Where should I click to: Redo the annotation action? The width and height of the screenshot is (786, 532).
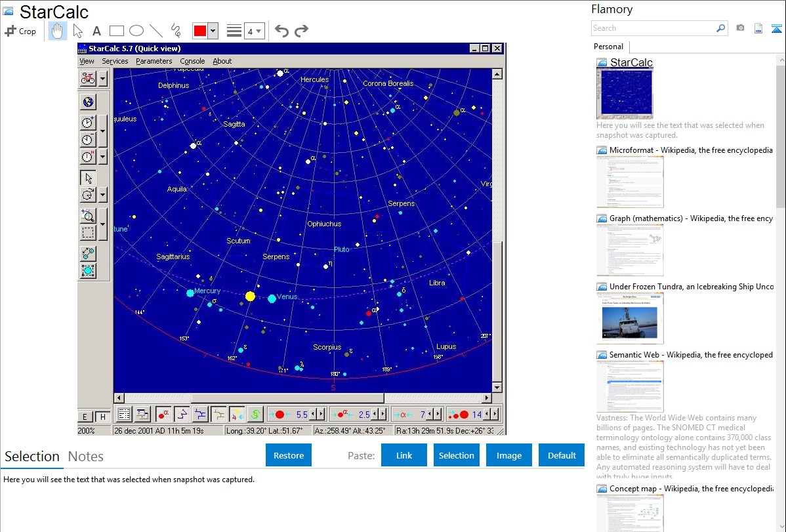(x=301, y=31)
